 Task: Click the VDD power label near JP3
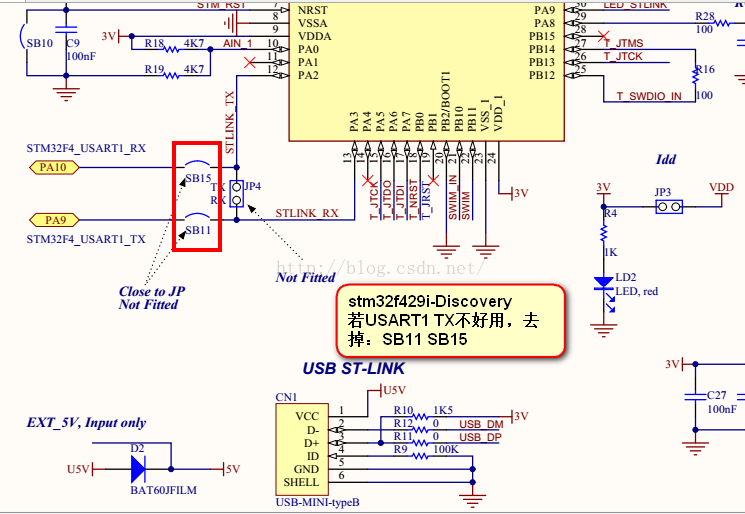722,187
